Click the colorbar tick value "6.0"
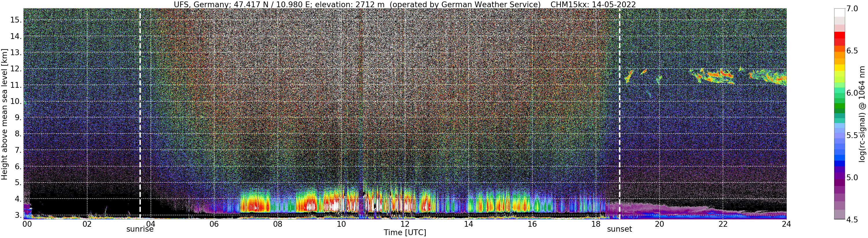868x238 pixels. coord(852,93)
